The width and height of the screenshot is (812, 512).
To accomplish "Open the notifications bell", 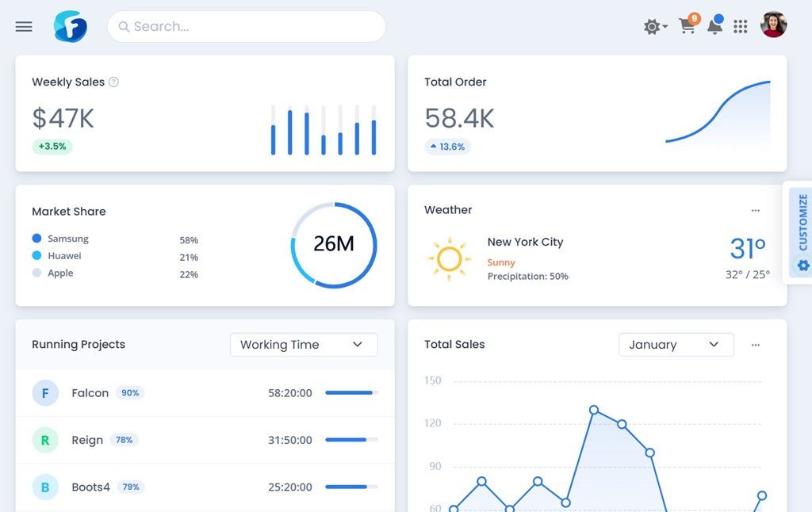I will click(x=714, y=26).
